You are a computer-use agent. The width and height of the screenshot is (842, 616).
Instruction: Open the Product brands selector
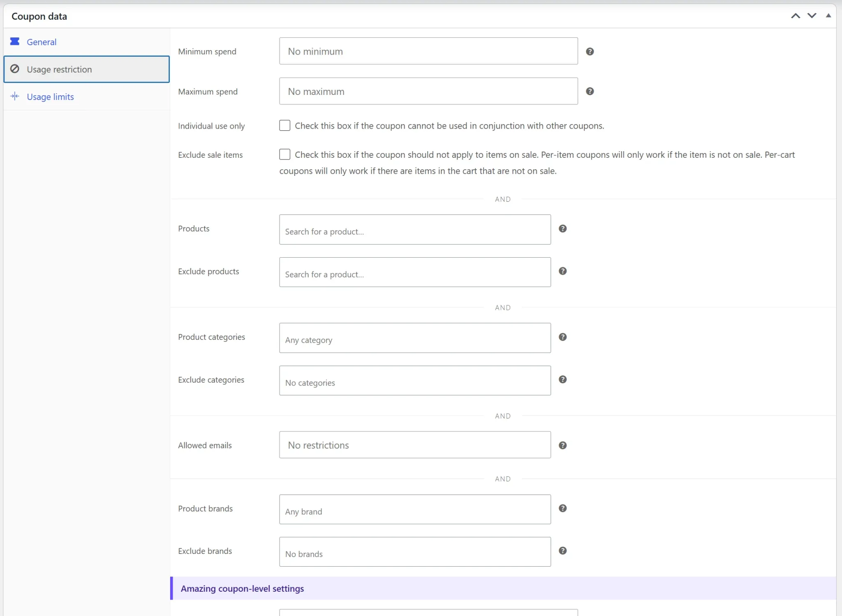[415, 509]
